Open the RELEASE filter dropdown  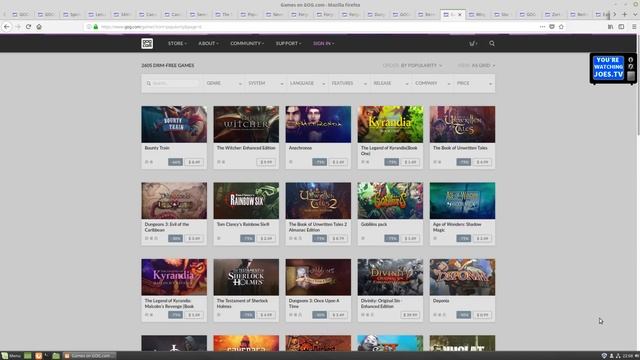391,83
